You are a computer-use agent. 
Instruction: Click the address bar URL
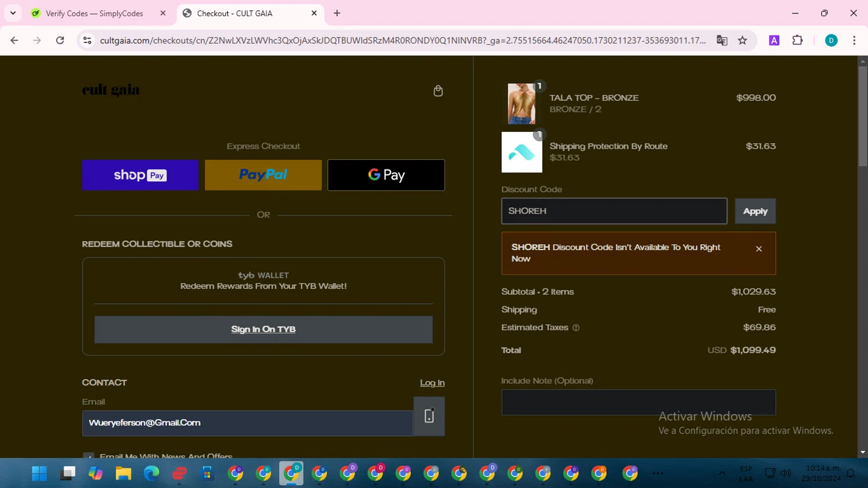tap(403, 41)
